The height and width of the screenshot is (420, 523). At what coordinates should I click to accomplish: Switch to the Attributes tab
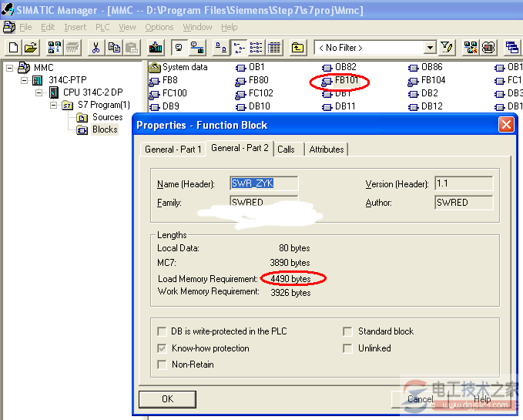[327, 150]
